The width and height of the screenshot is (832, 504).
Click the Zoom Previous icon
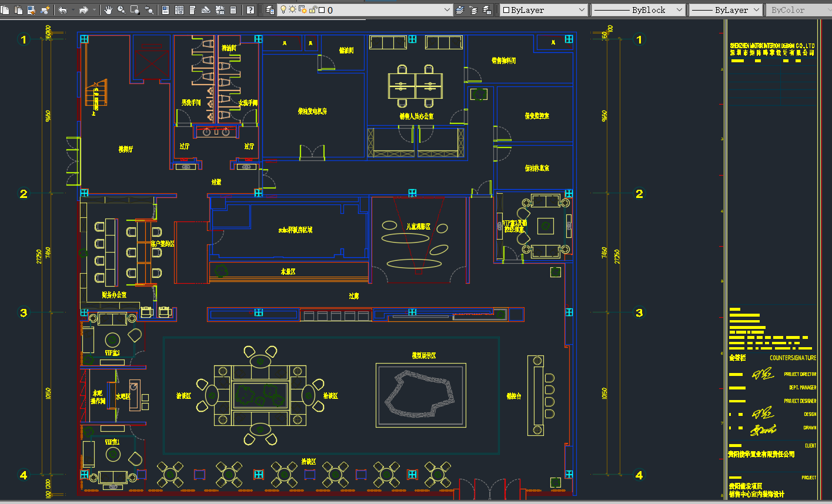(149, 10)
